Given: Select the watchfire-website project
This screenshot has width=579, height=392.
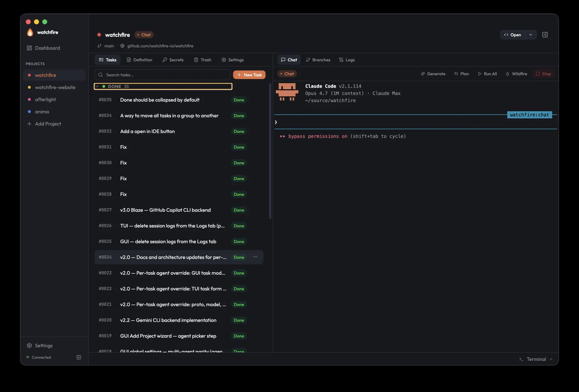Looking at the screenshot, I should tap(54, 87).
